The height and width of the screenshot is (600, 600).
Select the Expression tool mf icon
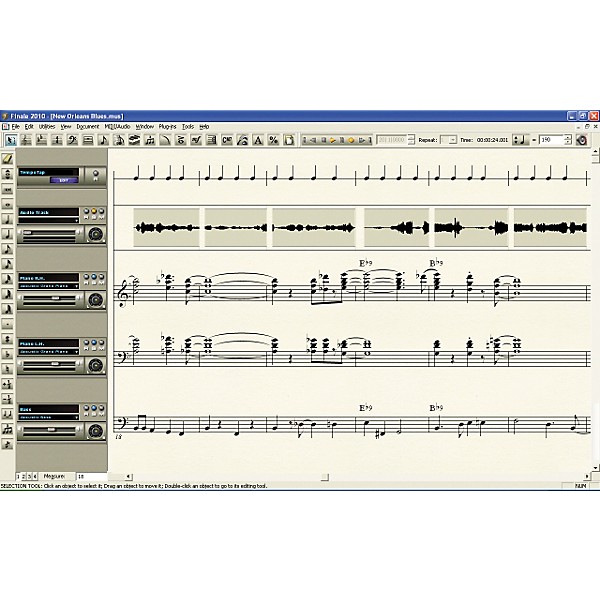coord(196,140)
